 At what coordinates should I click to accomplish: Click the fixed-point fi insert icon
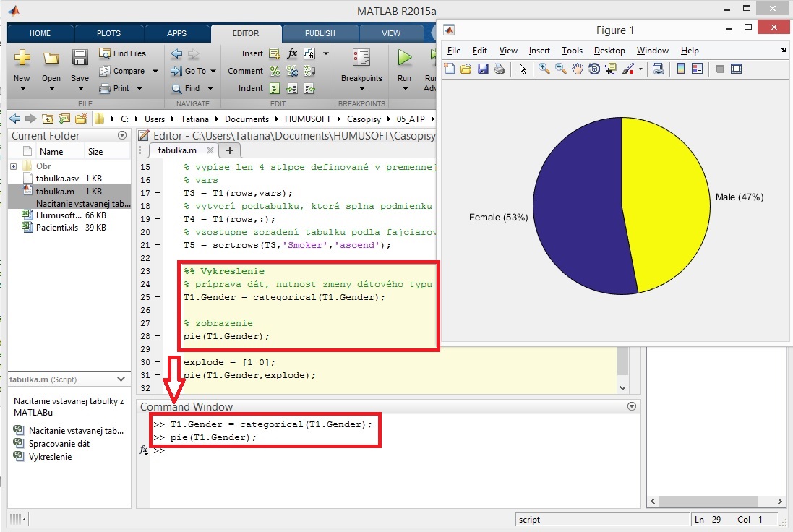pos(309,53)
